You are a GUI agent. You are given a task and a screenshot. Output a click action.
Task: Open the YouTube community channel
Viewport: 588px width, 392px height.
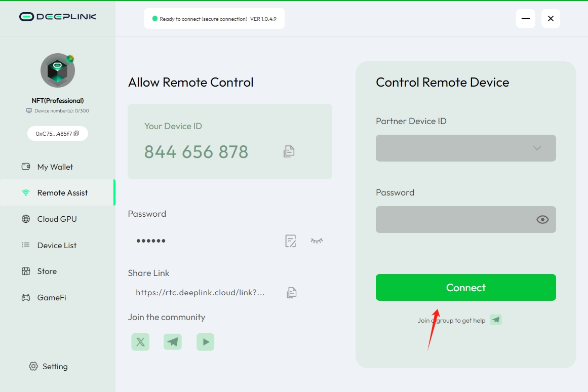click(x=205, y=342)
